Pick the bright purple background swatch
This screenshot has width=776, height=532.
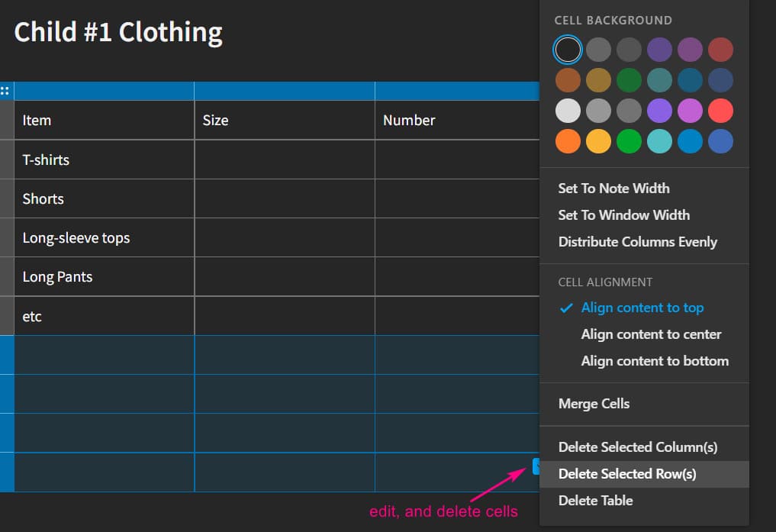(659, 111)
